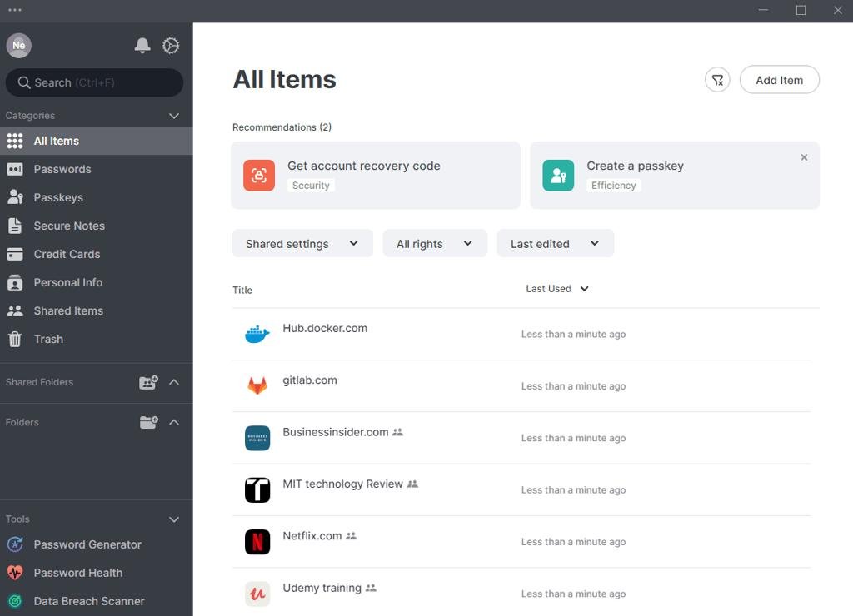The image size is (853, 616).
Task: Click the Trash bin icon
Action: point(15,339)
